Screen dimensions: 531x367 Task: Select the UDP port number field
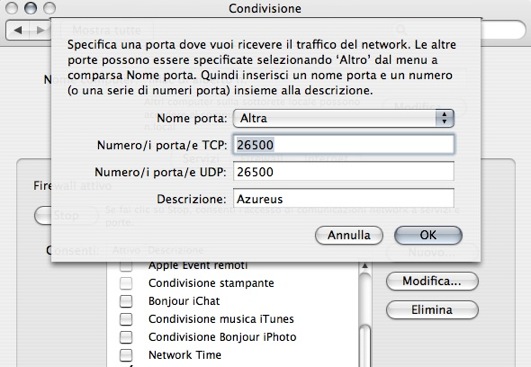click(x=343, y=172)
